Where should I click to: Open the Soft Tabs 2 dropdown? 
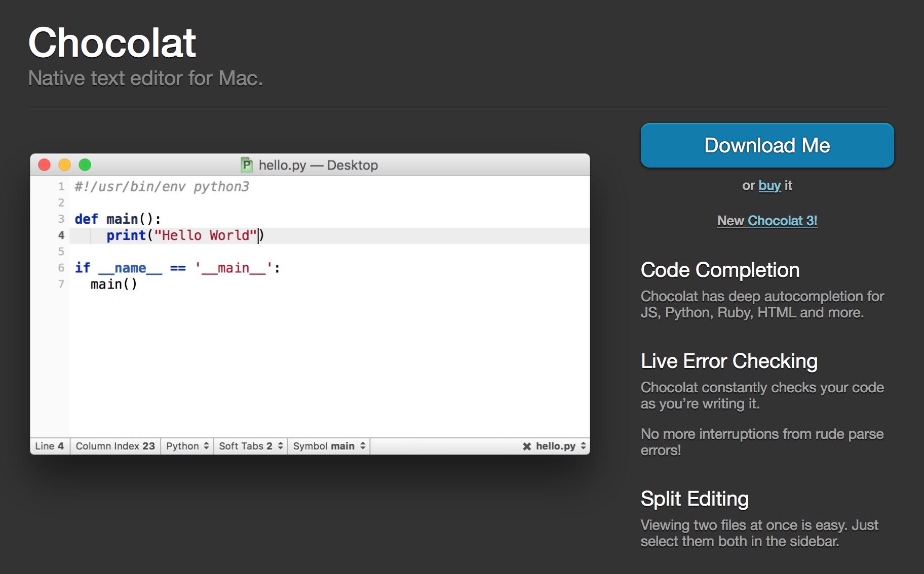(251, 446)
